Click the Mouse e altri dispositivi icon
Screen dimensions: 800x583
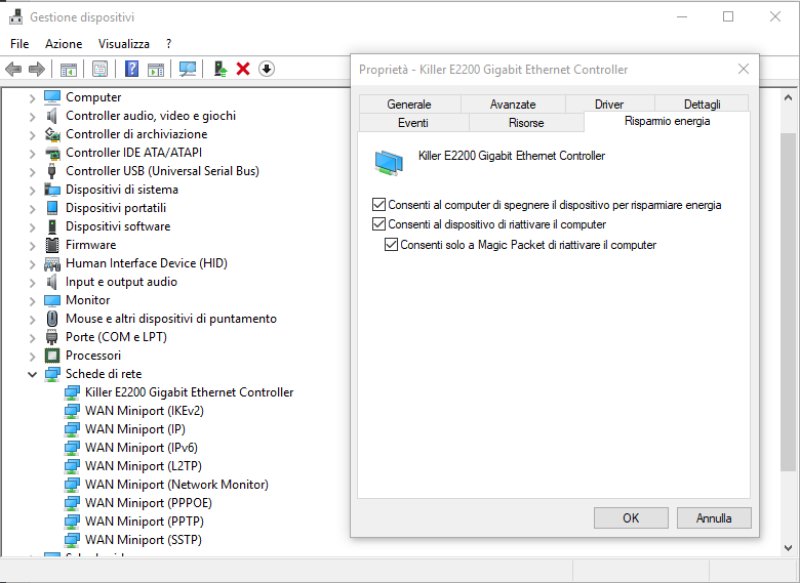52,318
